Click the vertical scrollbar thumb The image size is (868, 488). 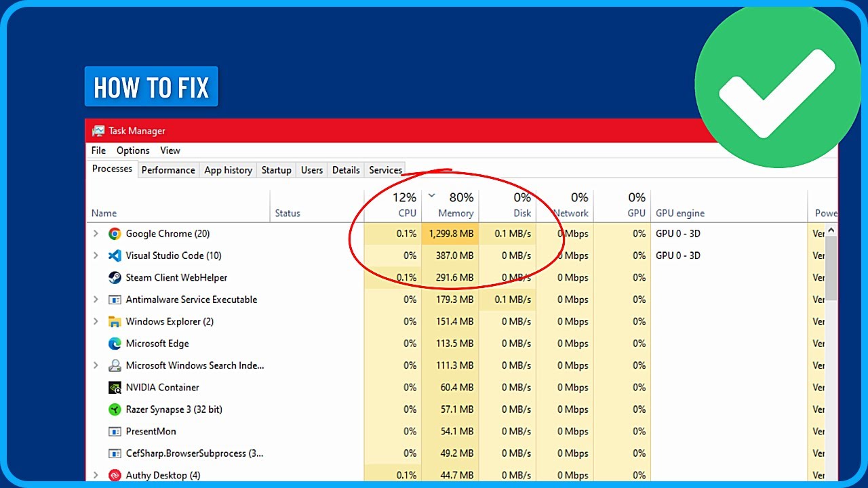(831, 269)
